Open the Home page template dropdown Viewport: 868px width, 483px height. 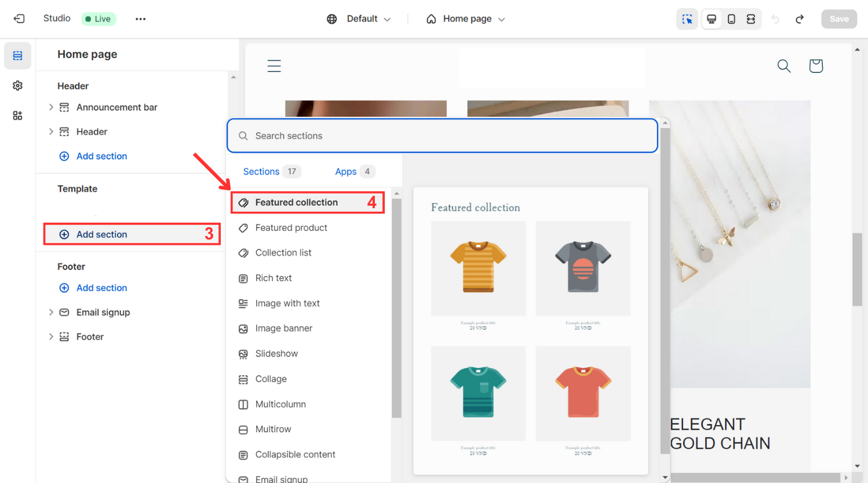click(x=466, y=19)
